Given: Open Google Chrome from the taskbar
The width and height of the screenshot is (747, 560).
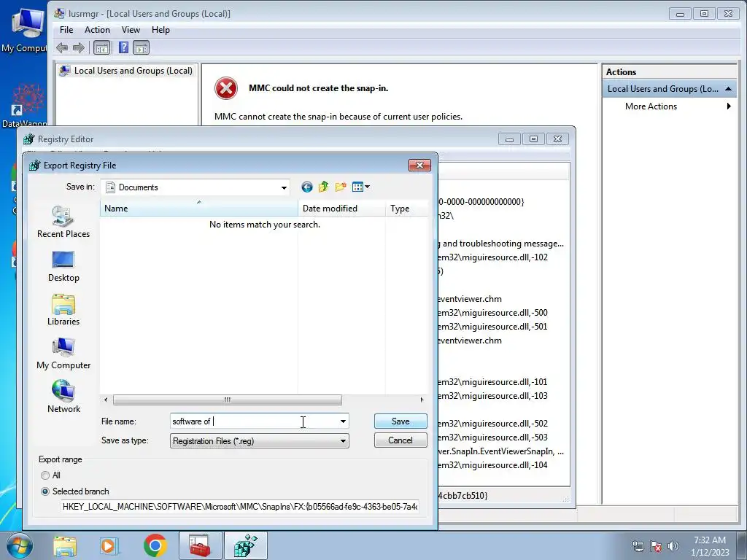Looking at the screenshot, I should tap(155, 545).
